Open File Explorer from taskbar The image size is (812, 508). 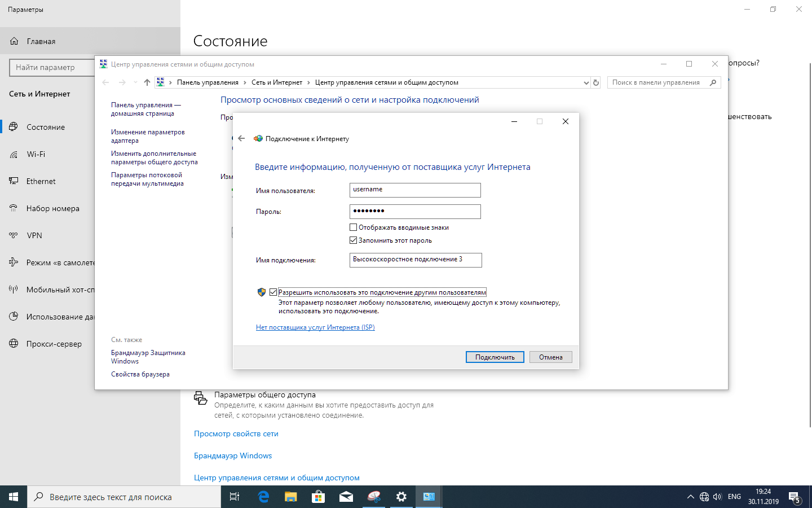point(290,497)
